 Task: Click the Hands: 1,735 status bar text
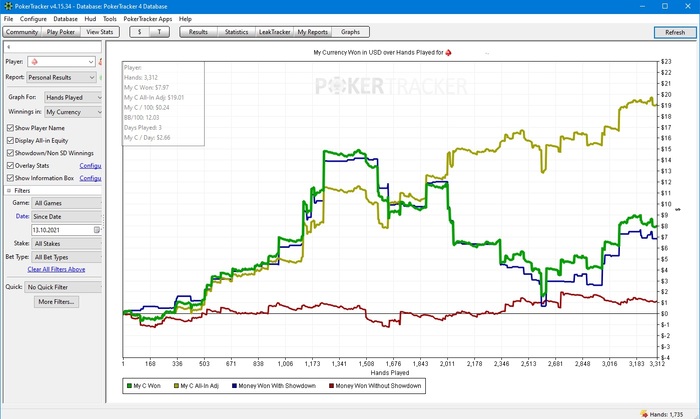click(x=667, y=415)
